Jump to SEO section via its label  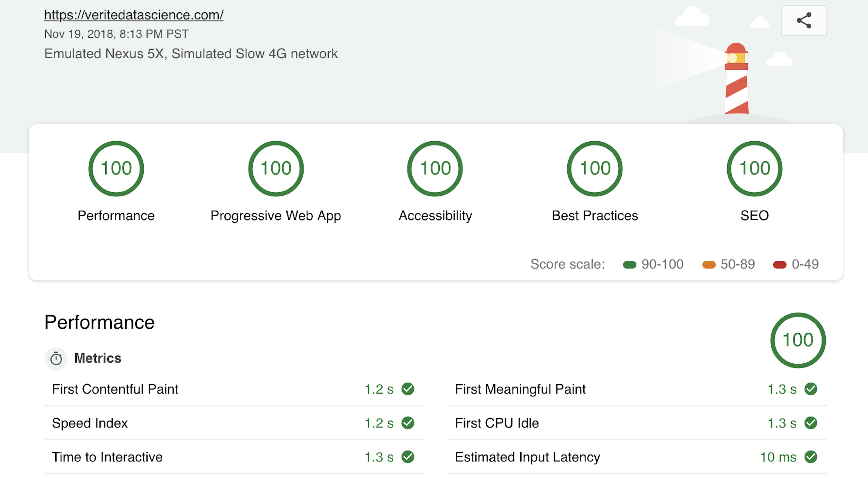pyautogui.click(x=755, y=215)
